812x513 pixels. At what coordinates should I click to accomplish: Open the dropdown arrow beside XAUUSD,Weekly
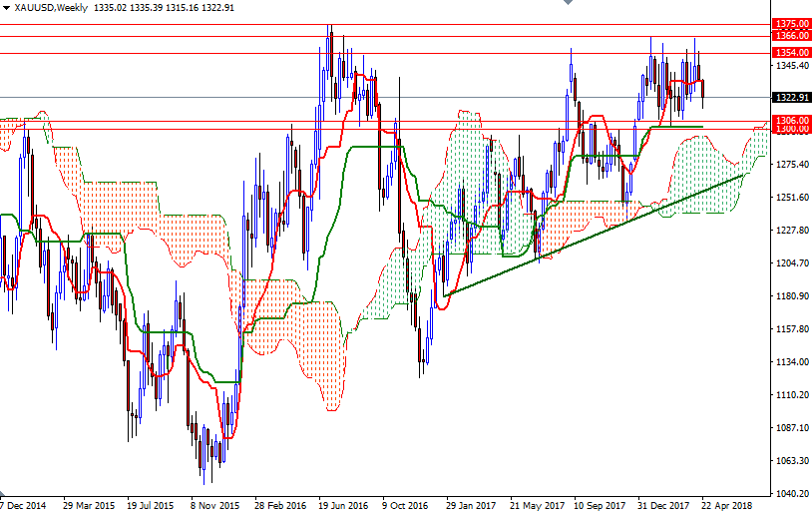6,8
